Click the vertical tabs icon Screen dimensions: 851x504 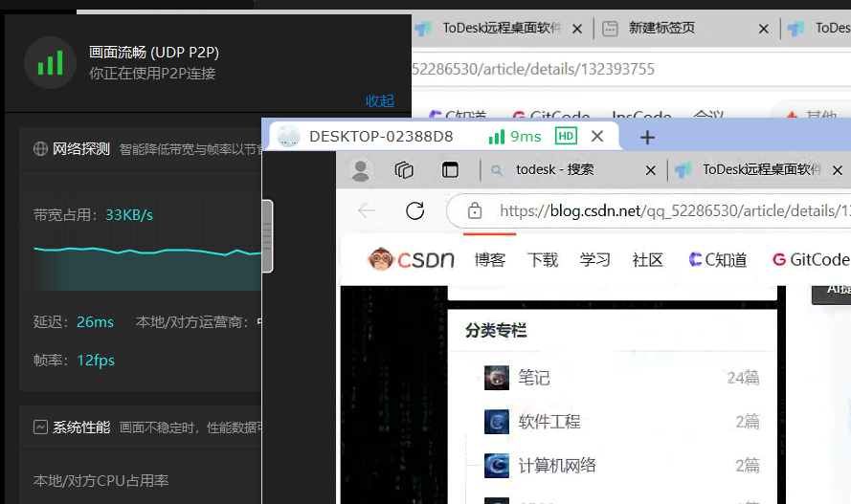tap(450, 170)
